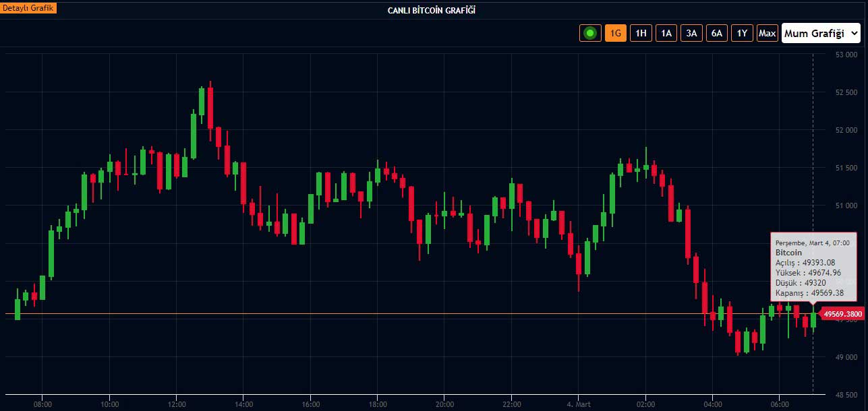Click the 51 500 price axis label
868x411 pixels.
coord(845,168)
